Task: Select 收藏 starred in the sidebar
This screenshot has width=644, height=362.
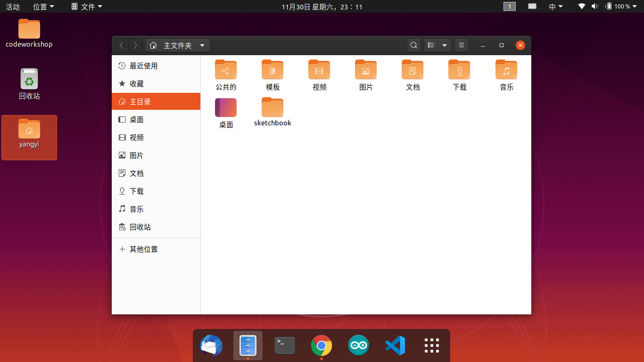Action: [156, 84]
